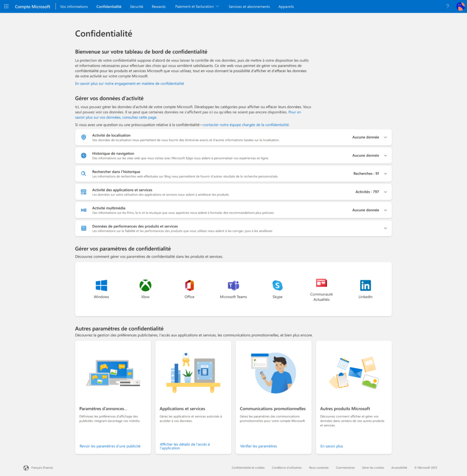
Task: Open Paiement et facturation dropdown menu
Action: click(x=197, y=7)
